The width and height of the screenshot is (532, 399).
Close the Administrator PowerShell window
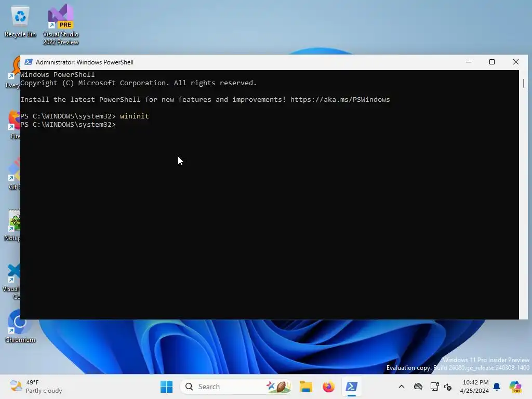click(516, 62)
